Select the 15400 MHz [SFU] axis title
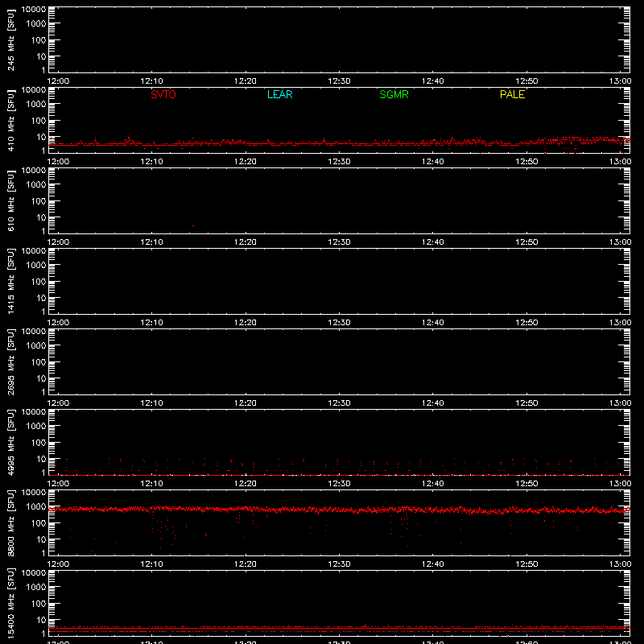The width and height of the screenshot is (644, 644). coord(10,604)
